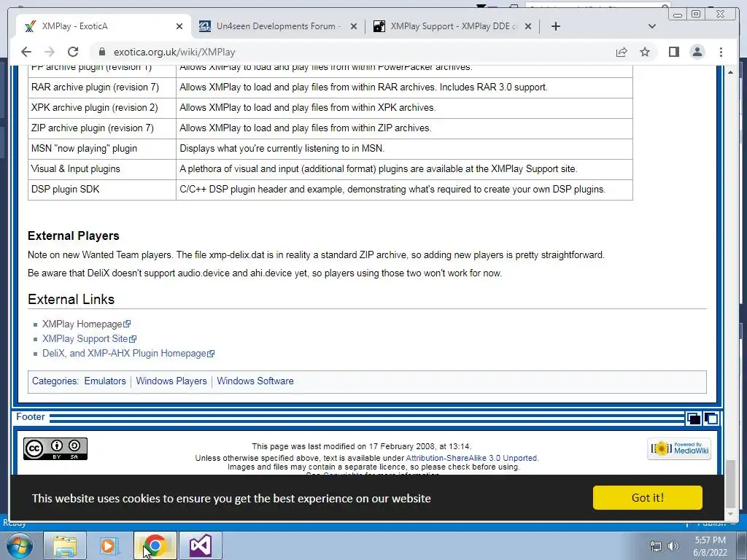Close the Un4seen Developments Forum tab
Image resolution: width=747 pixels, height=560 pixels.
[354, 26]
